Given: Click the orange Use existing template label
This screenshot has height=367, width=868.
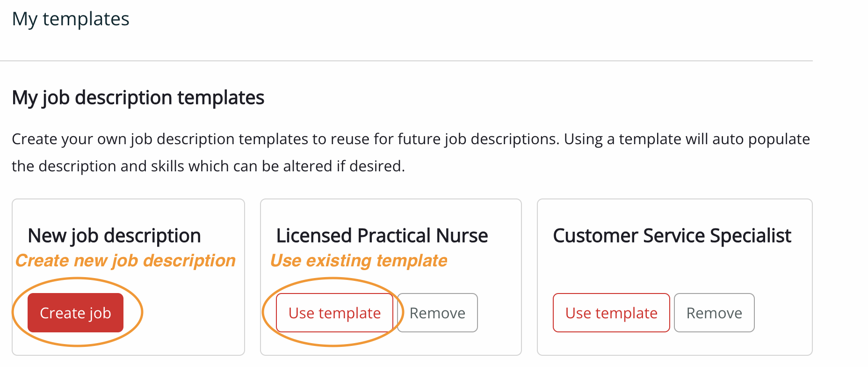Looking at the screenshot, I should (359, 261).
